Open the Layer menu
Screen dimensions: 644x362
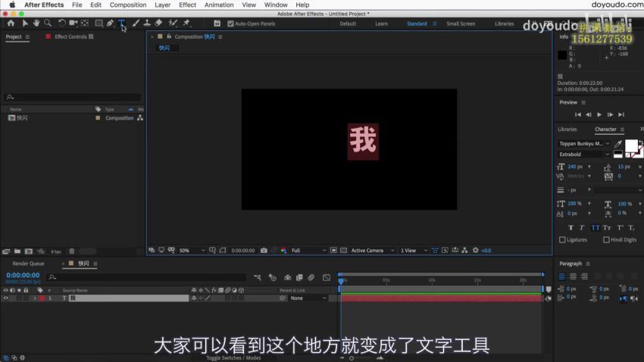pos(163,5)
